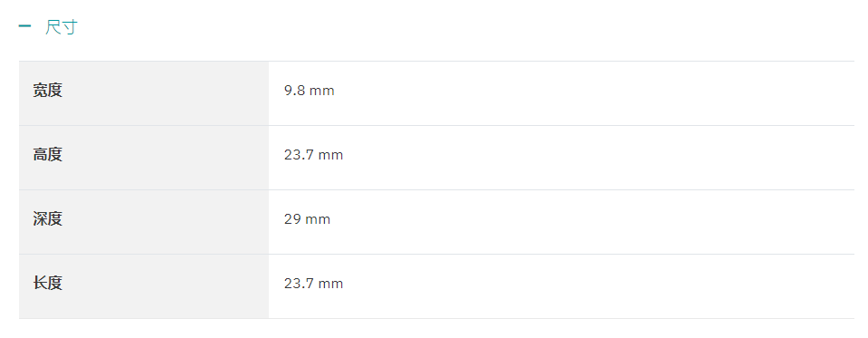Click the 深度 row label
868x338 pixels.
point(48,219)
